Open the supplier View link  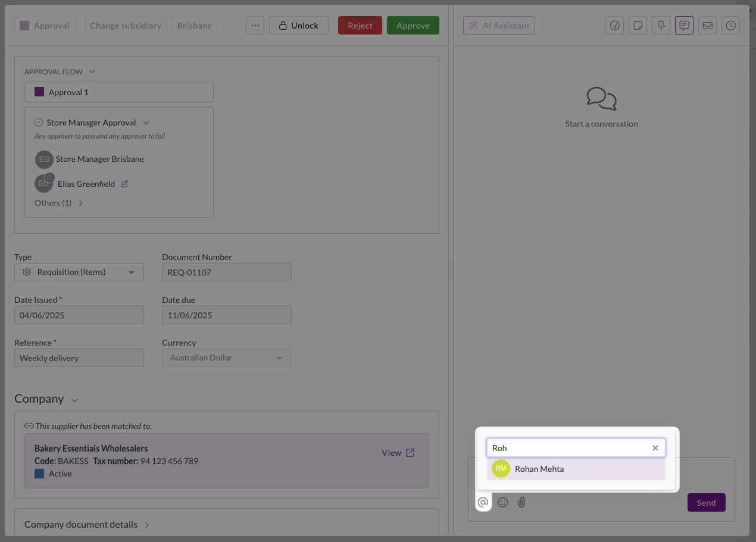click(x=398, y=453)
